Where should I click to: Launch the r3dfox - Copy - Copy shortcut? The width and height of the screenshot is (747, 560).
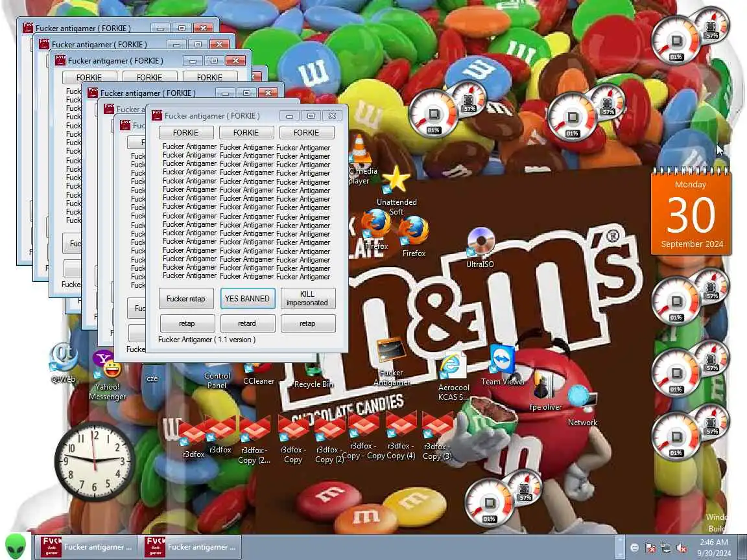[363, 437]
